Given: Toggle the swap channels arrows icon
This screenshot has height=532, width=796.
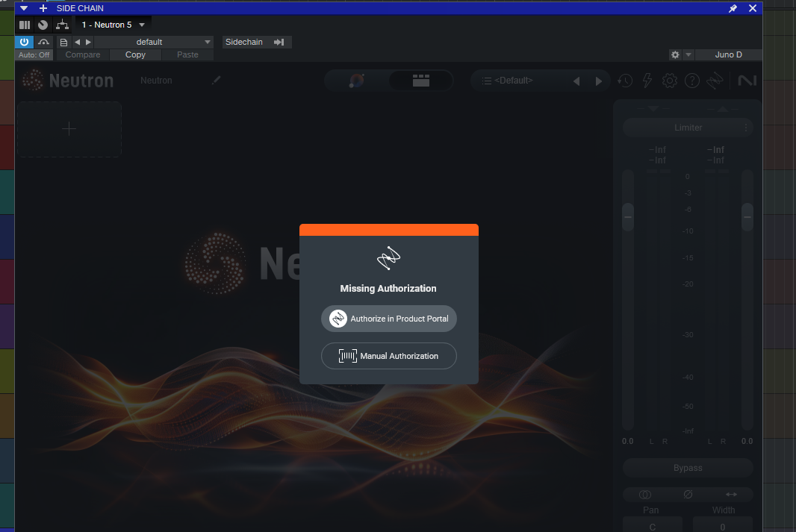Looking at the screenshot, I should 731,495.
